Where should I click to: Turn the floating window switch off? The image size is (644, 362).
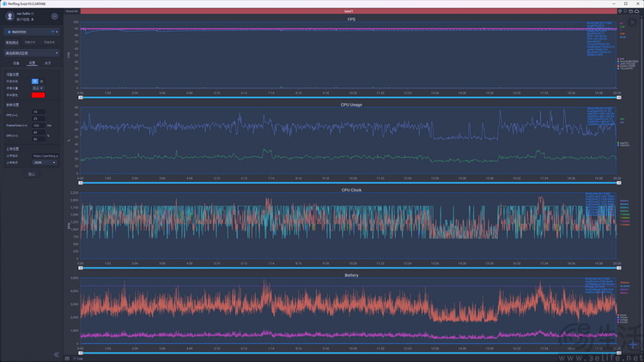coord(41,81)
